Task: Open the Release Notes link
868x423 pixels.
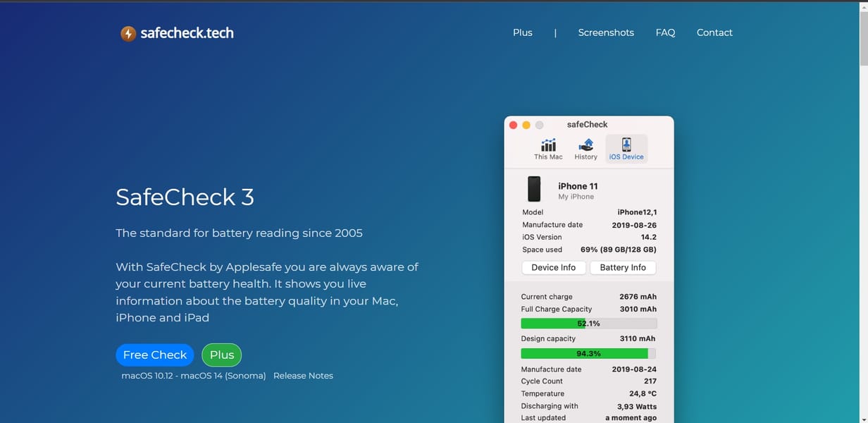Action: point(303,376)
